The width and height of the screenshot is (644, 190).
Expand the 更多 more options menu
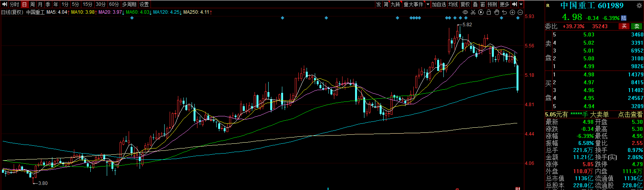coord(505,4)
